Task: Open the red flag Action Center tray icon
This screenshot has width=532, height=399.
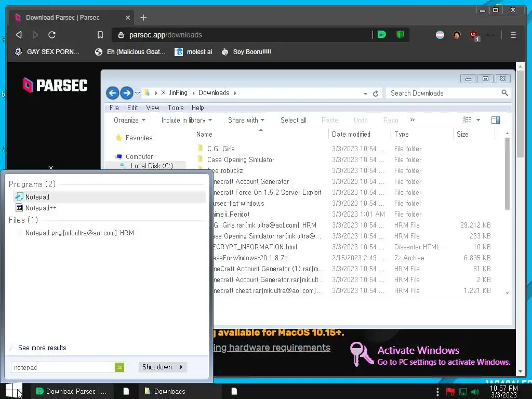Action: [x=450, y=392]
